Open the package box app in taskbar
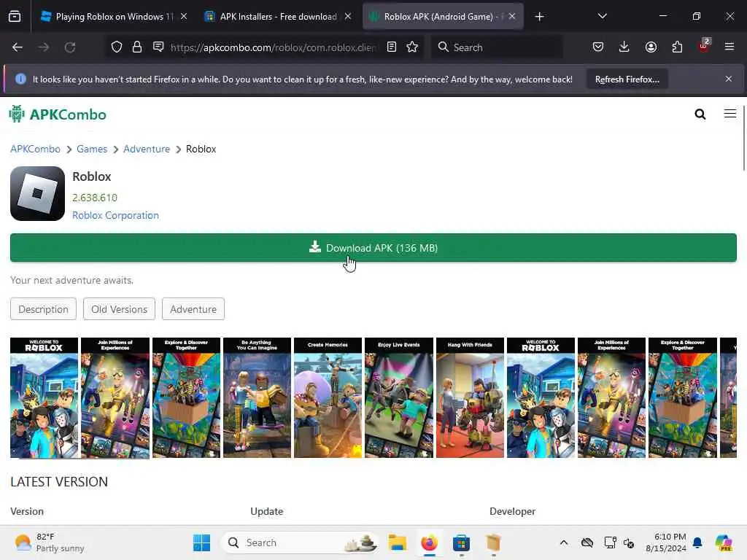Image resolution: width=747 pixels, height=560 pixels. tap(494, 542)
